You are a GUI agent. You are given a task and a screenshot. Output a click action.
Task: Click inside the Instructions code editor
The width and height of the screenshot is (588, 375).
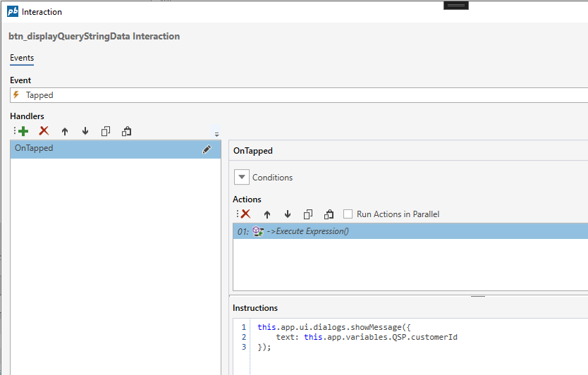(x=416, y=352)
